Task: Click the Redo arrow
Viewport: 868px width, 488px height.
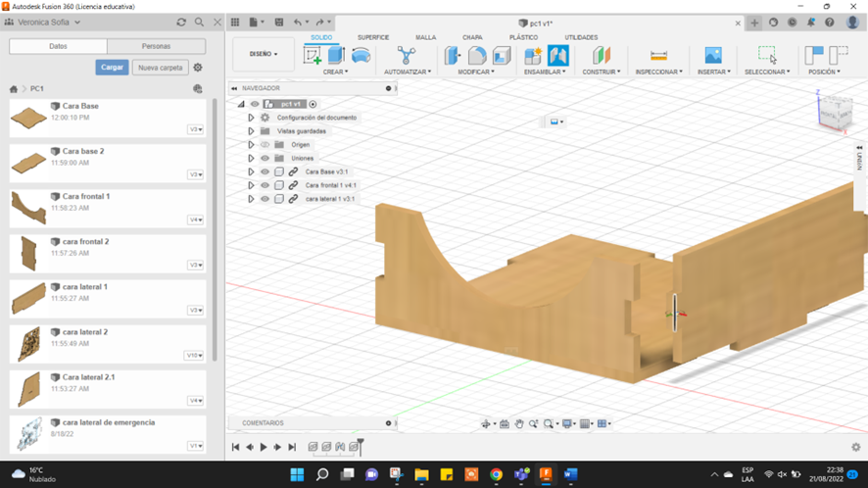Action: tap(319, 23)
